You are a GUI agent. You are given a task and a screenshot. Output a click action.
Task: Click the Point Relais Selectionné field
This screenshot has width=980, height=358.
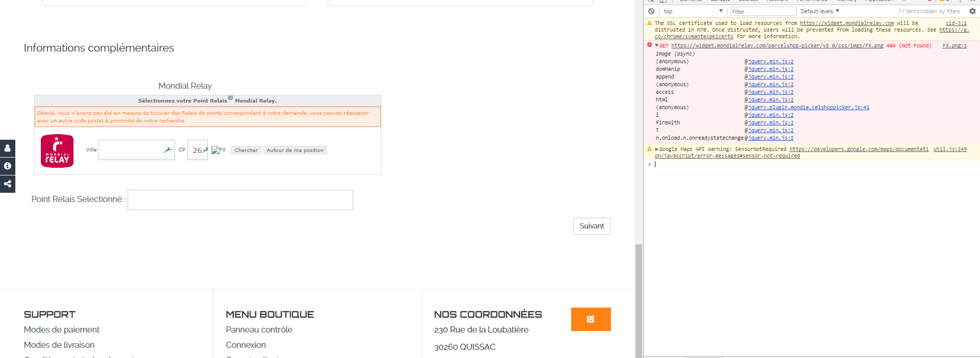(240, 200)
